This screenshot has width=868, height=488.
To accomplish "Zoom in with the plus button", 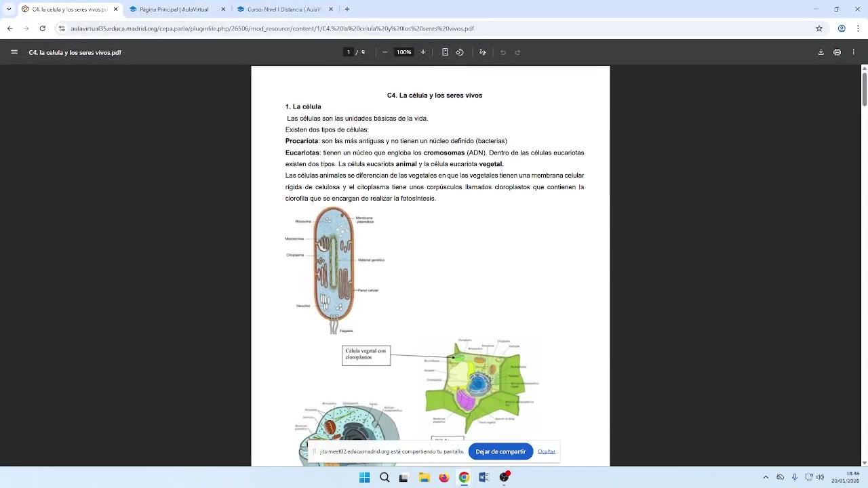I will click(423, 52).
